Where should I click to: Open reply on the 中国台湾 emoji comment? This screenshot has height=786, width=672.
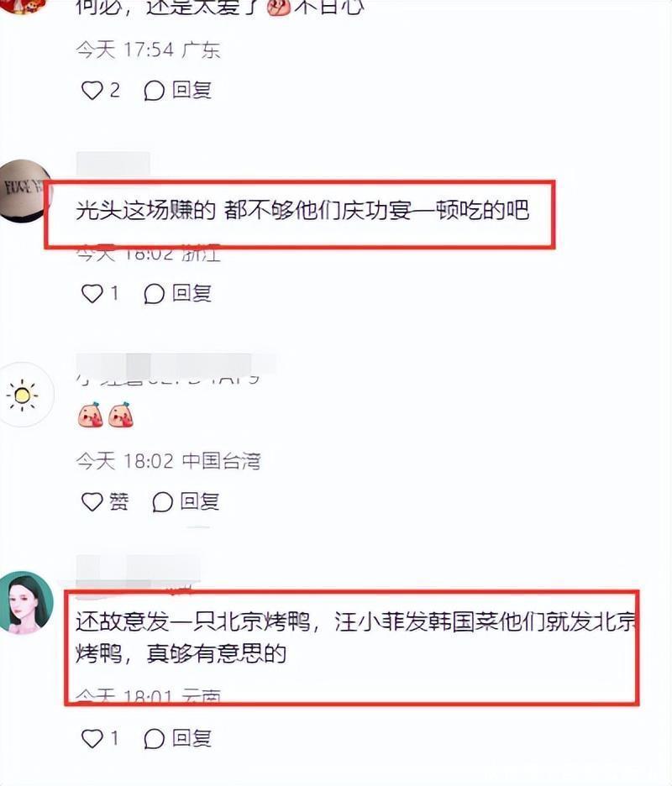tap(186, 502)
